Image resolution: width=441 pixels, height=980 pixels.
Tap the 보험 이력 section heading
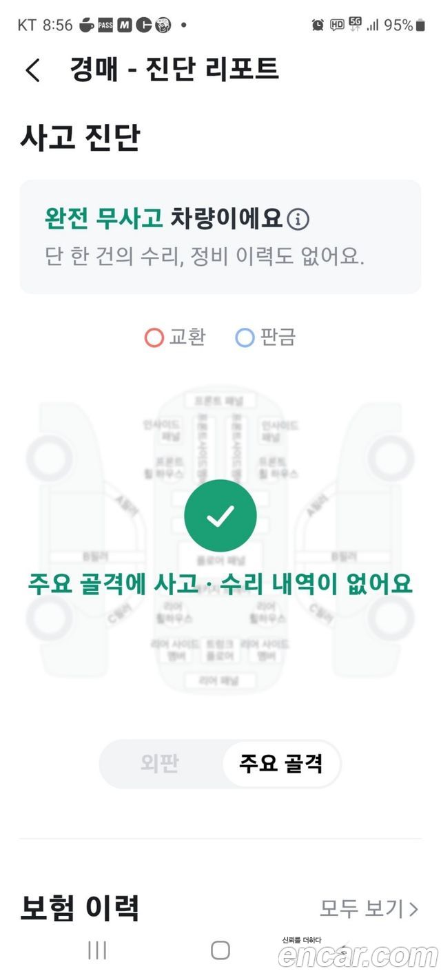(80, 908)
